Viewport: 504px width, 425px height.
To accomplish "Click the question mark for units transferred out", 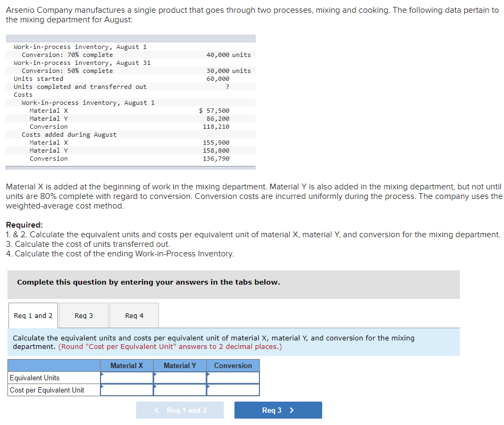I will click(x=228, y=87).
